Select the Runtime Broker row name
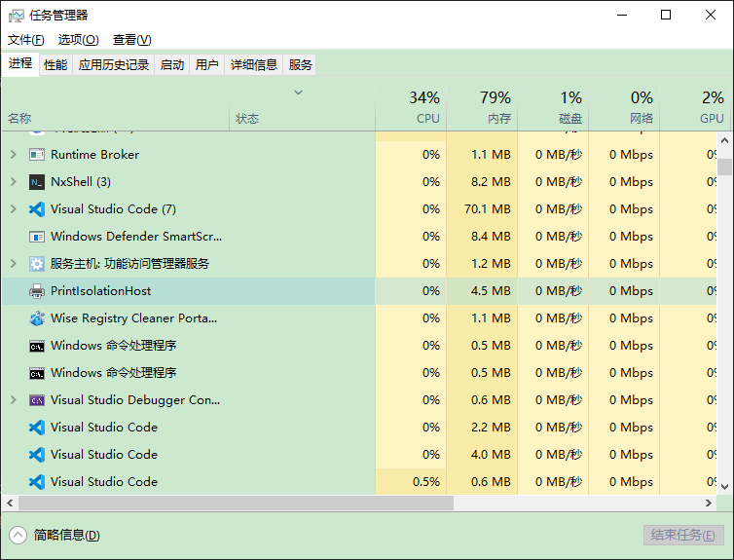 click(x=95, y=155)
